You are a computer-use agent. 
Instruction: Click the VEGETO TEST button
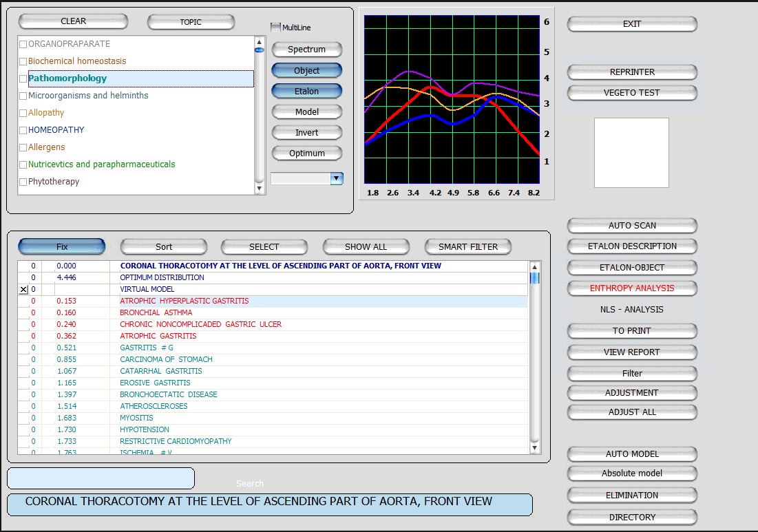631,93
